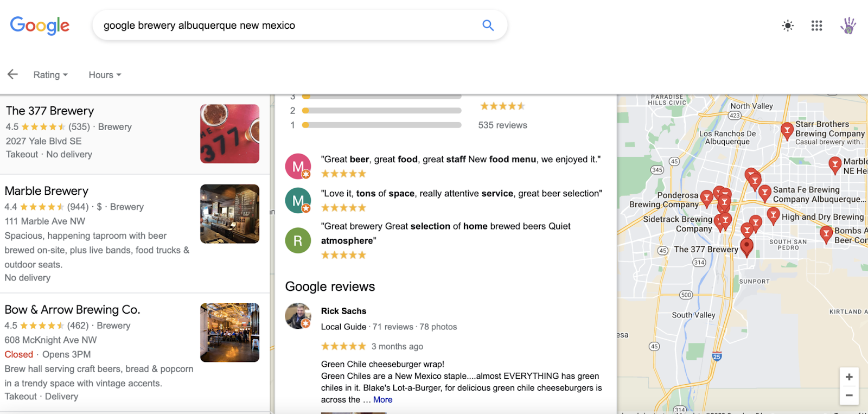This screenshot has width=868, height=414.
Task: Click the blue search magnifier icon
Action: 488,25
